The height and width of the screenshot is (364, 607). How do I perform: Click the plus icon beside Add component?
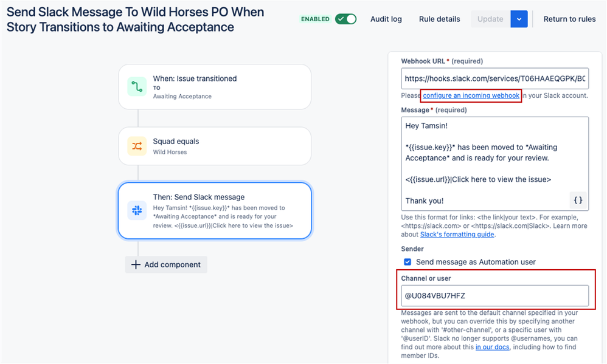pyautogui.click(x=136, y=264)
